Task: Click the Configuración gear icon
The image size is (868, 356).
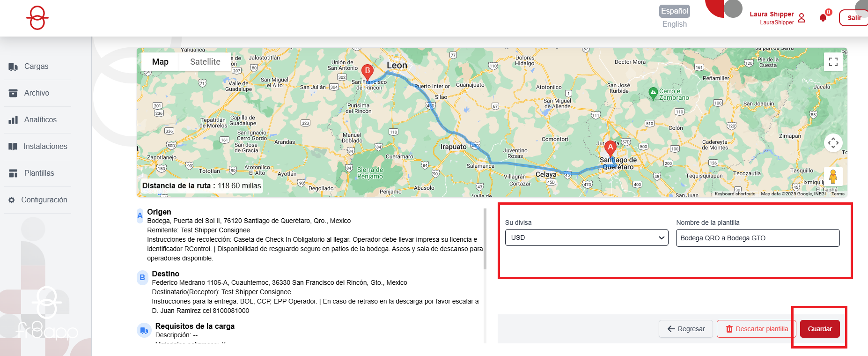Action: pos(12,200)
